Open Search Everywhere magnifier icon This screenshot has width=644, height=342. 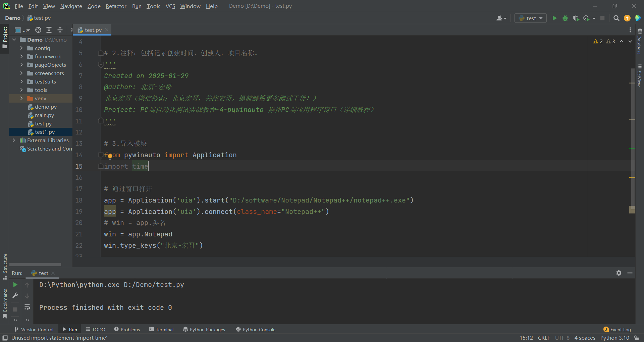pos(616,18)
